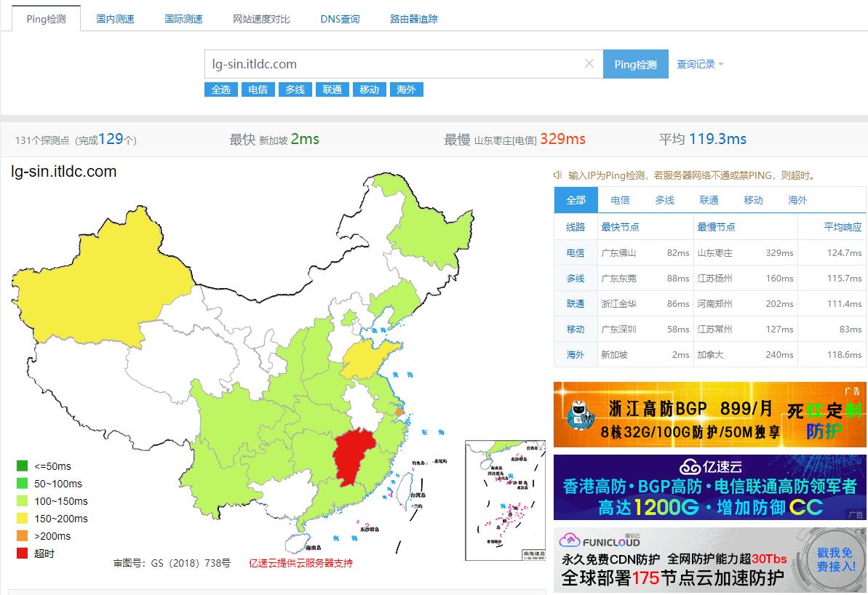This screenshot has width=868, height=595.
Task: Click the green 50~100ms legend swatch
Action: click(x=22, y=483)
